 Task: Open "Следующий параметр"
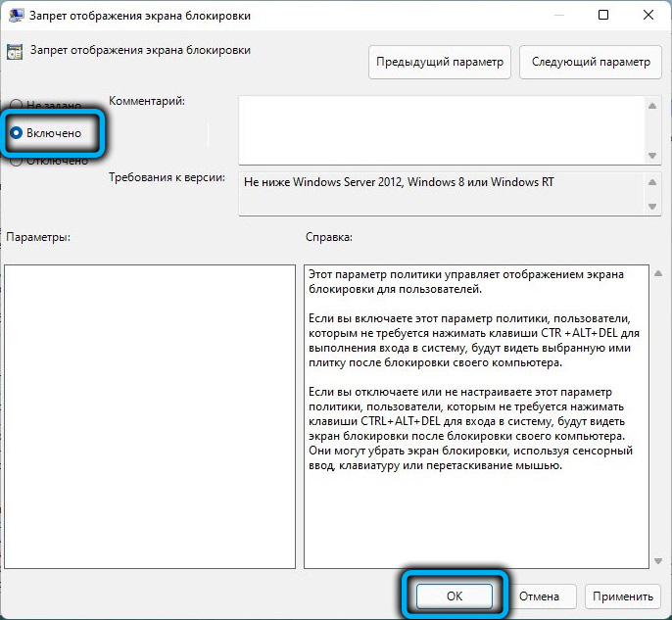(590, 62)
